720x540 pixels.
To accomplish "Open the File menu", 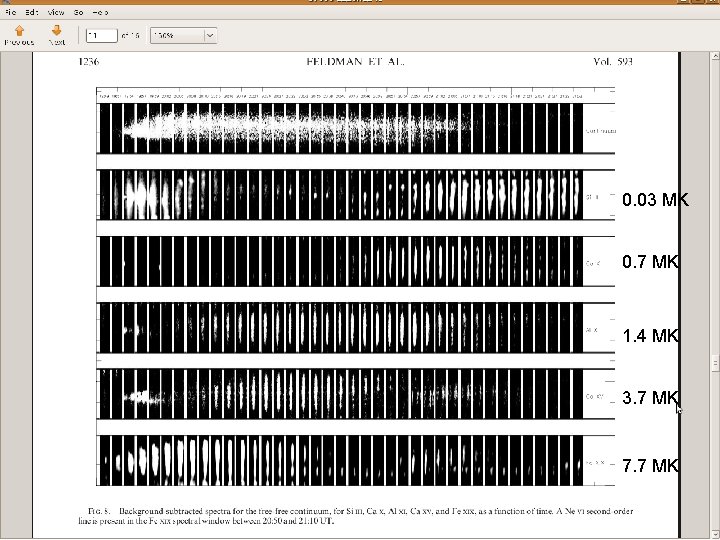I will point(10,12).
